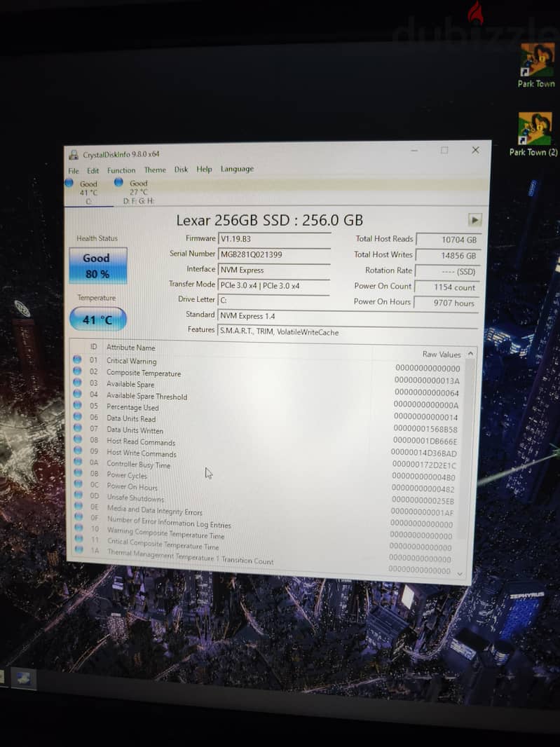Click the Drive Letter field

(x=273, y=300)
